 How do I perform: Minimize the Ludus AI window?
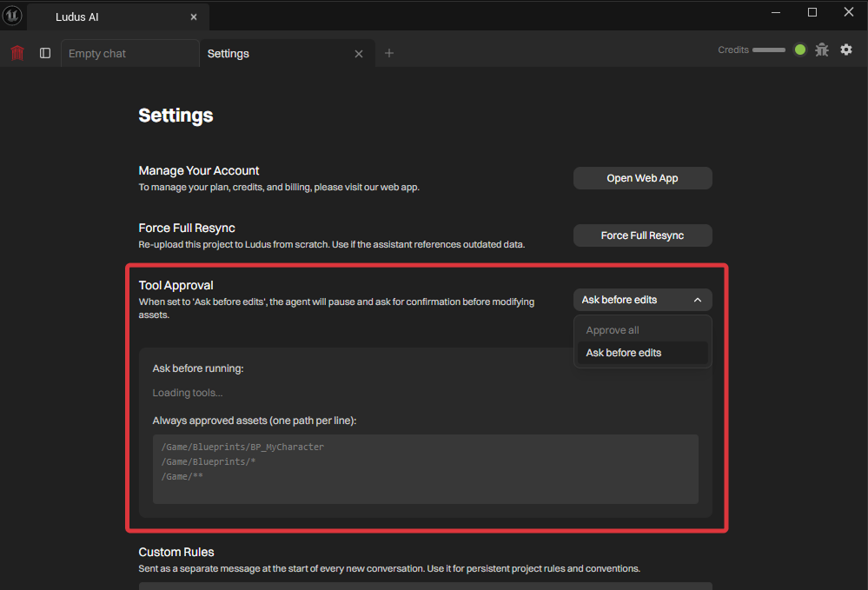point(776,12)
